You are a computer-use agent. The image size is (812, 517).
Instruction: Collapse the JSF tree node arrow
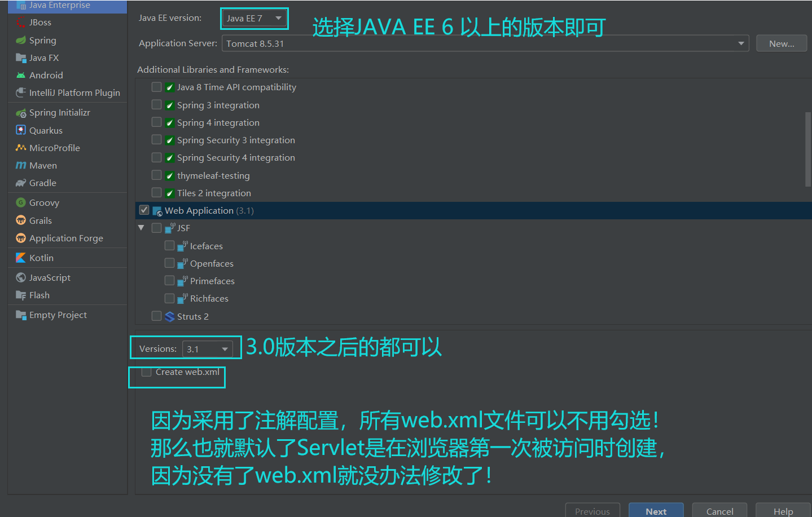[x=141, y=228]
